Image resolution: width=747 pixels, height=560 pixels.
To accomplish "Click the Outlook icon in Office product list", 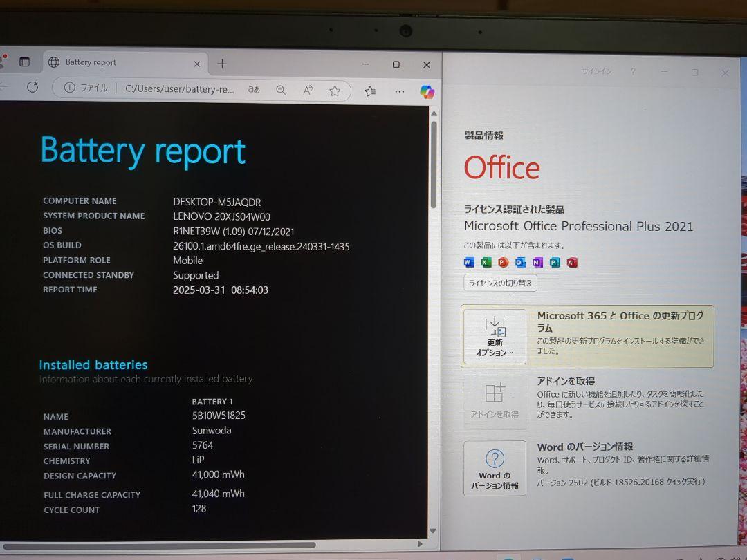I will pyautogui.click(x=520, y=262).
